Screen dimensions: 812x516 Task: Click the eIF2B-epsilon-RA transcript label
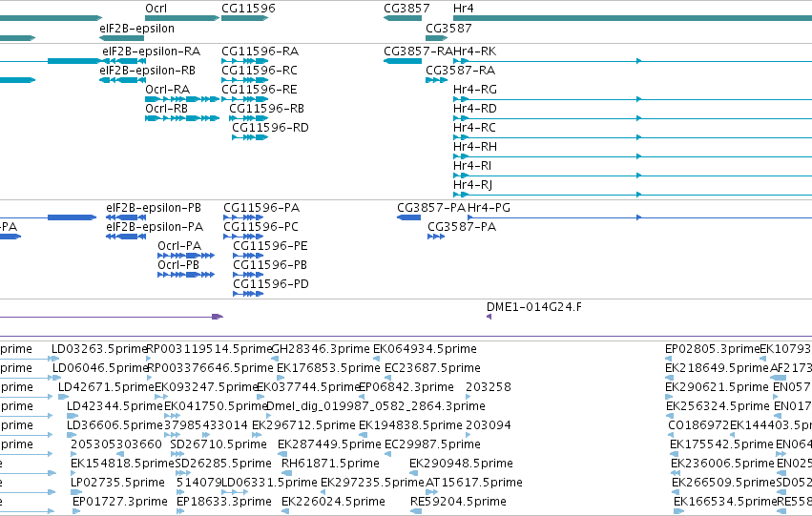coord(151,52)
